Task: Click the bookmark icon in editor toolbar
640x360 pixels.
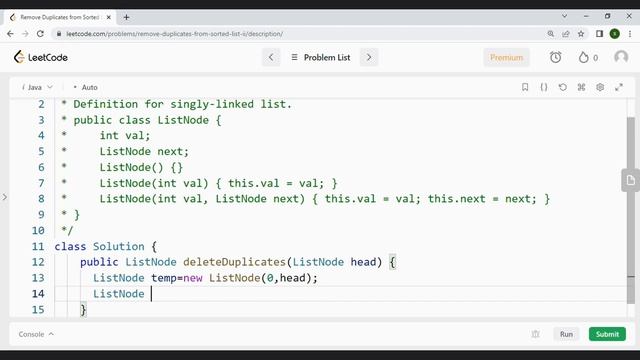Action: (x=525, y=87)
